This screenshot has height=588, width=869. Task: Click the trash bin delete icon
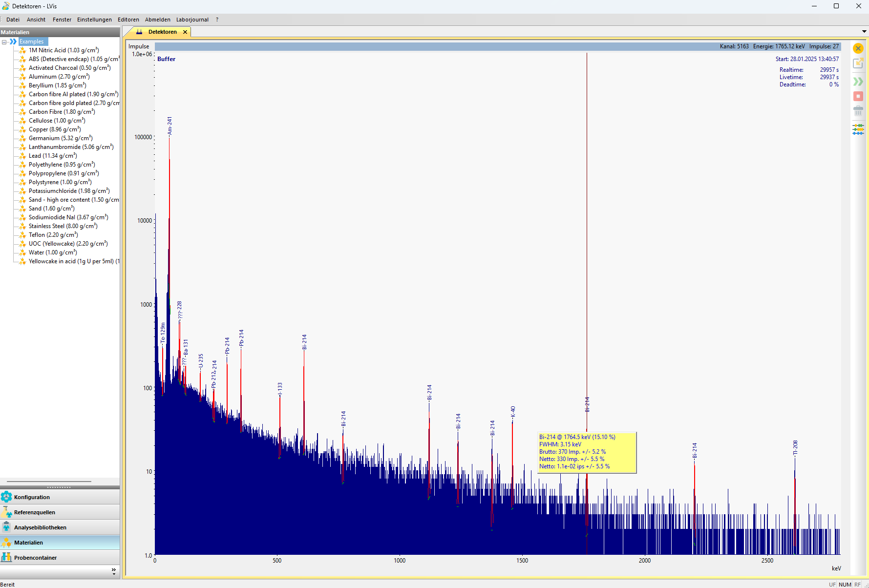(858, 111)
